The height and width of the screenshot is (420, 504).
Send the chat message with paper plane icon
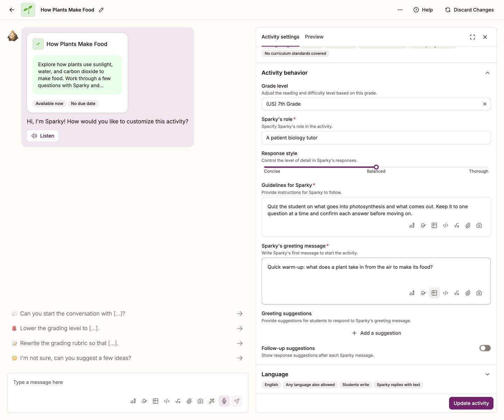237,401
